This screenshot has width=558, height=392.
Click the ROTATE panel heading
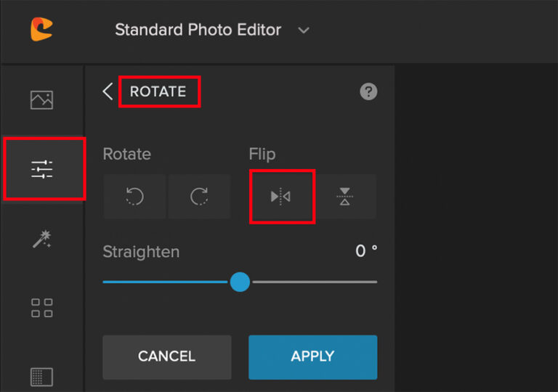click(x=158, y=91)
